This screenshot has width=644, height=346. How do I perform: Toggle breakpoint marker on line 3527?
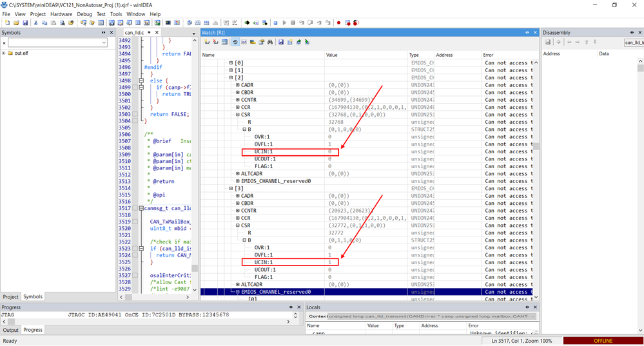point(134,275)
